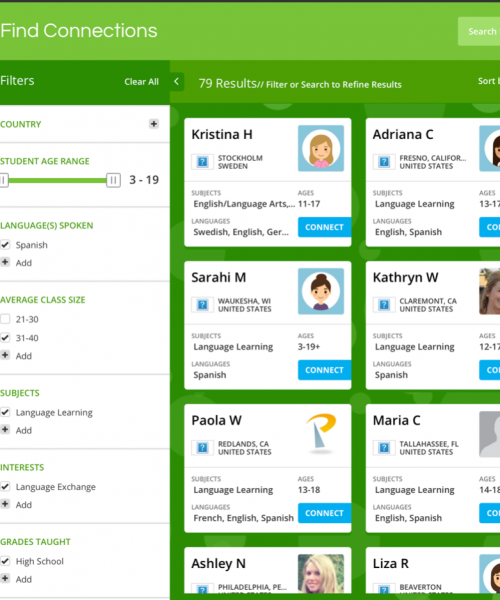The height and width of the screenshot is (600, 500).
Task: Open Sarahi M's profile name
Action: click(x=218, y=277)
